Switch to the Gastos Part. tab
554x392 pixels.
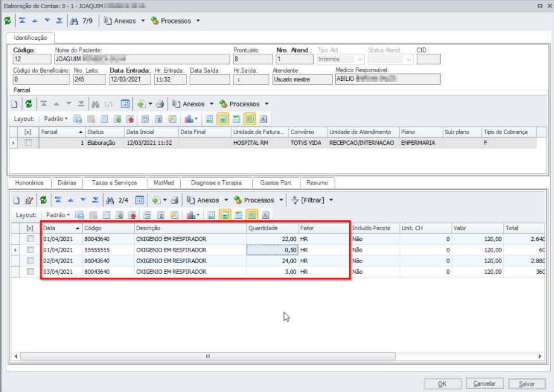(x=276, y=183)
